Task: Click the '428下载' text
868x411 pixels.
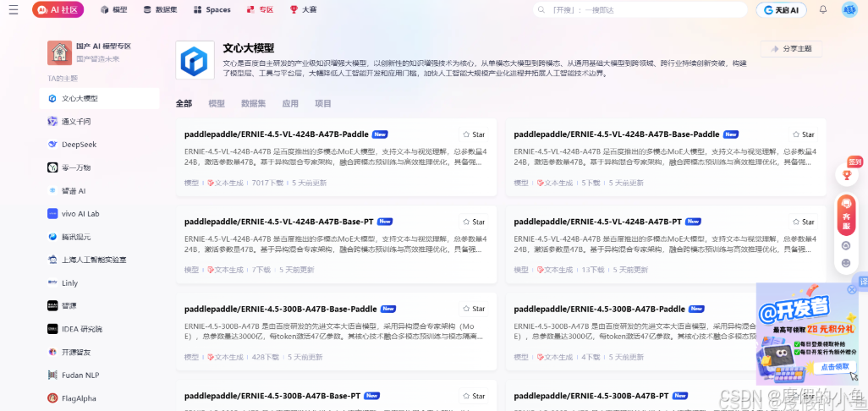Action: click(x=265, y=358)
